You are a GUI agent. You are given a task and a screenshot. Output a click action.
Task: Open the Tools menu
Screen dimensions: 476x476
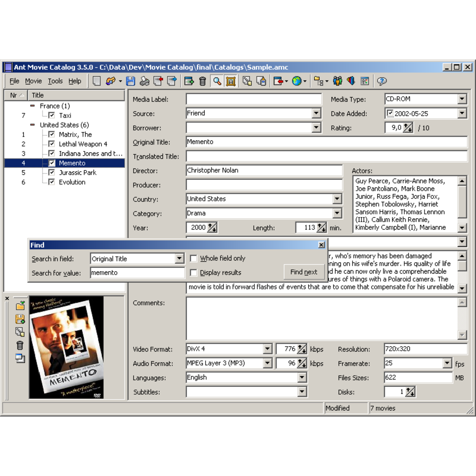pos(55,81)
